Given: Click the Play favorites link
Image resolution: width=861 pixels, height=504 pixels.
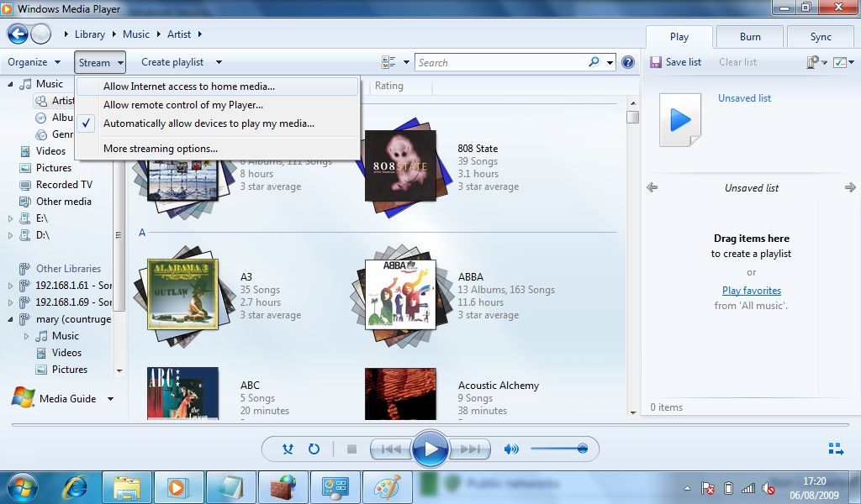Looking at the screenshot, I should [751, 291].
